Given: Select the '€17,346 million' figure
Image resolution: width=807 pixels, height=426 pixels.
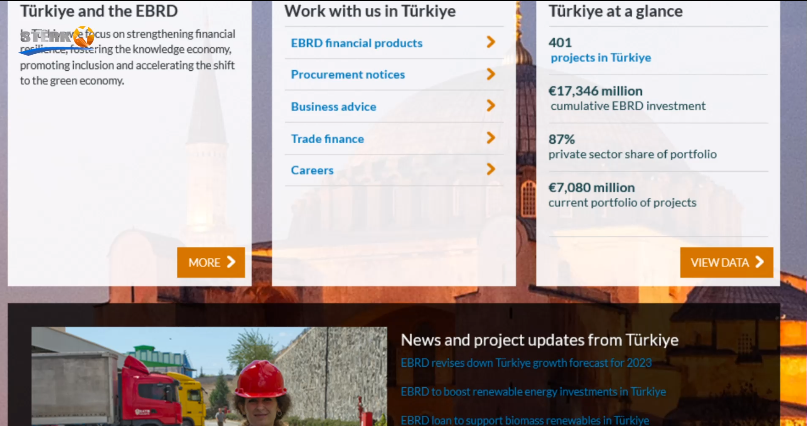Looking at the screenshot, I should point(595,91).
